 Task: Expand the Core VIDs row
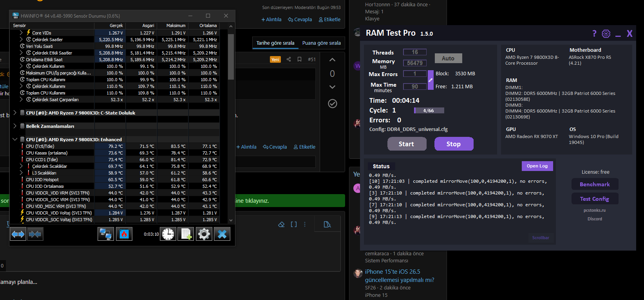(x=21, y=33)
